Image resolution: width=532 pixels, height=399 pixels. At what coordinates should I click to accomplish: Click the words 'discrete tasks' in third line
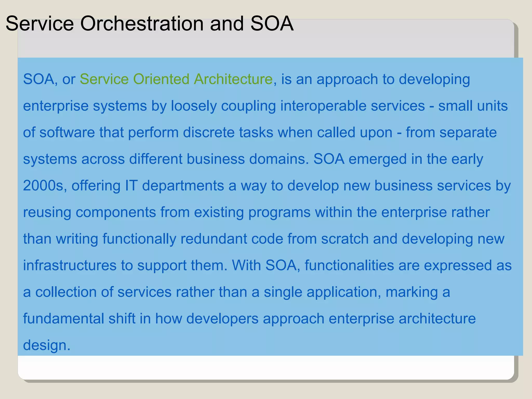pos(228,132)
